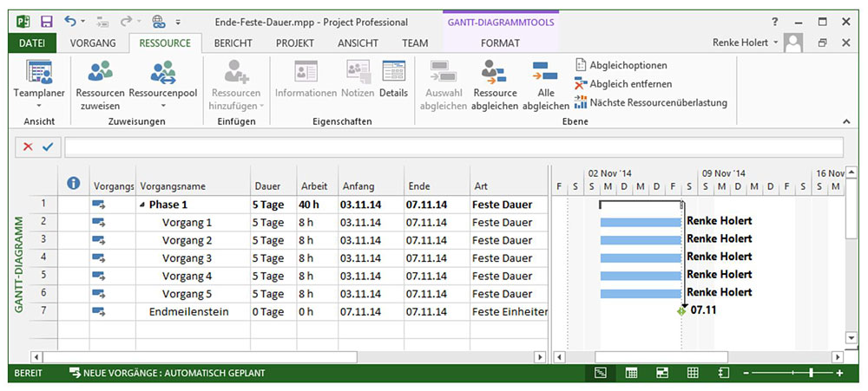The width and height of the screenshot is (868, 391).
Task: Click the Save icon in quick access toolbar
Action: click(x=47, y=23)
